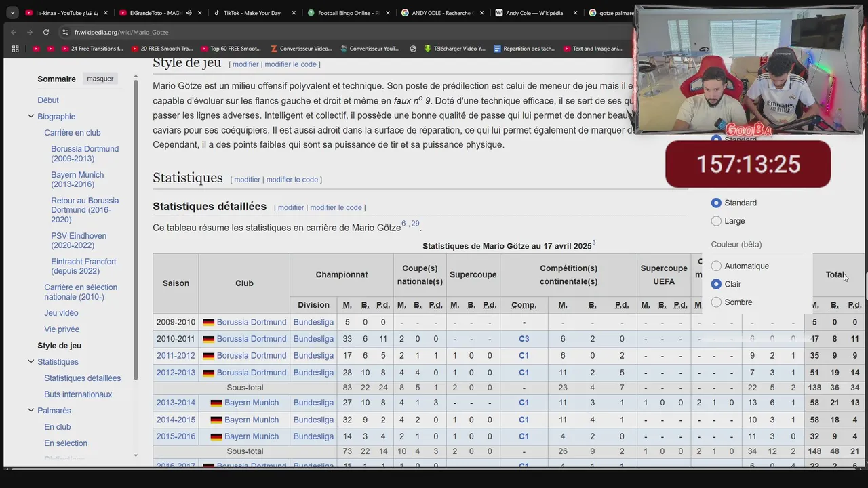Image resolution: width=868 pixels, height=488 pixels.
Task: Jump to Buts internationaux in sidebar
Action: 78,394
